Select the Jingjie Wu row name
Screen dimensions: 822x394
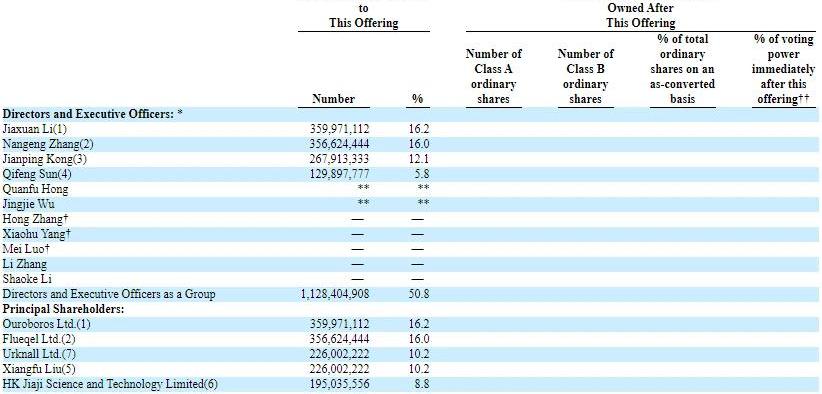28,204
